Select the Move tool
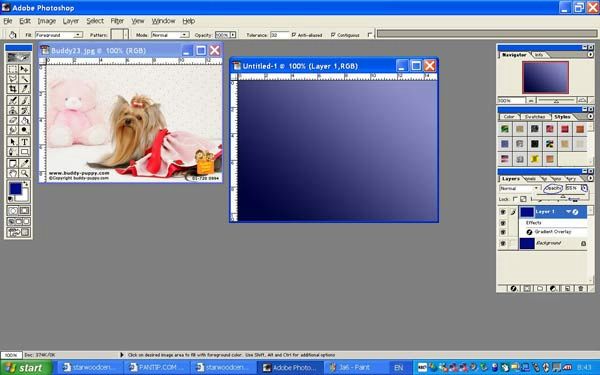This screenshot has width=600, height=375. pos(24,69)
